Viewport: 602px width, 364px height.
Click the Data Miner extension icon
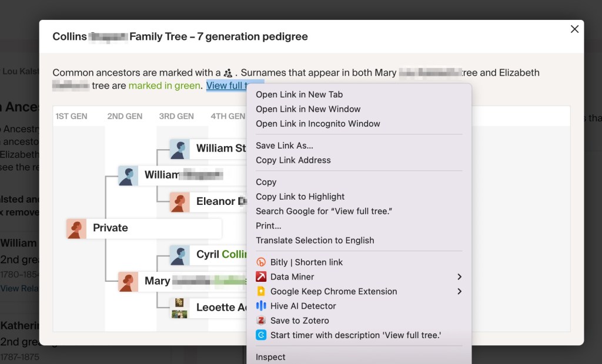click(x=261, y=277)
